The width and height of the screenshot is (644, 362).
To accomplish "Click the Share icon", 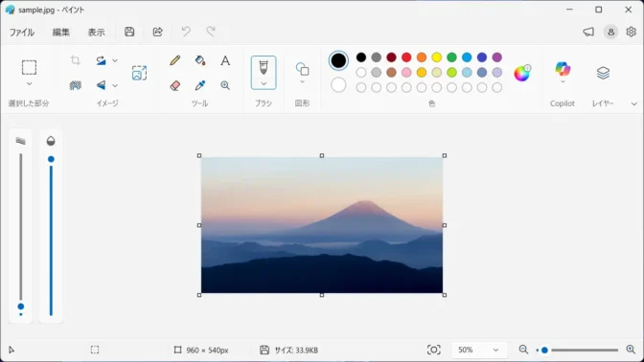I will (158, 32).
